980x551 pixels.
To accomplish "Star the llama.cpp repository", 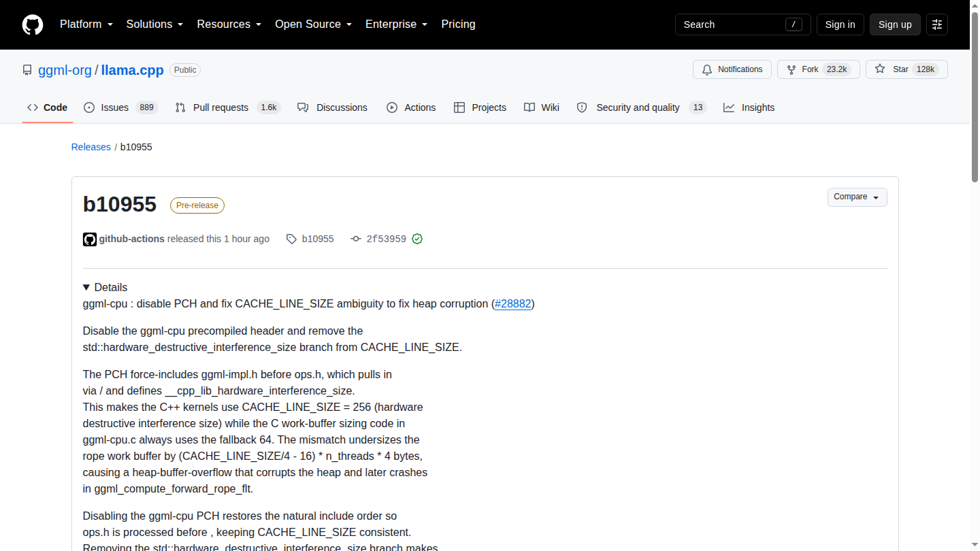I will click(x=906, y=69).
